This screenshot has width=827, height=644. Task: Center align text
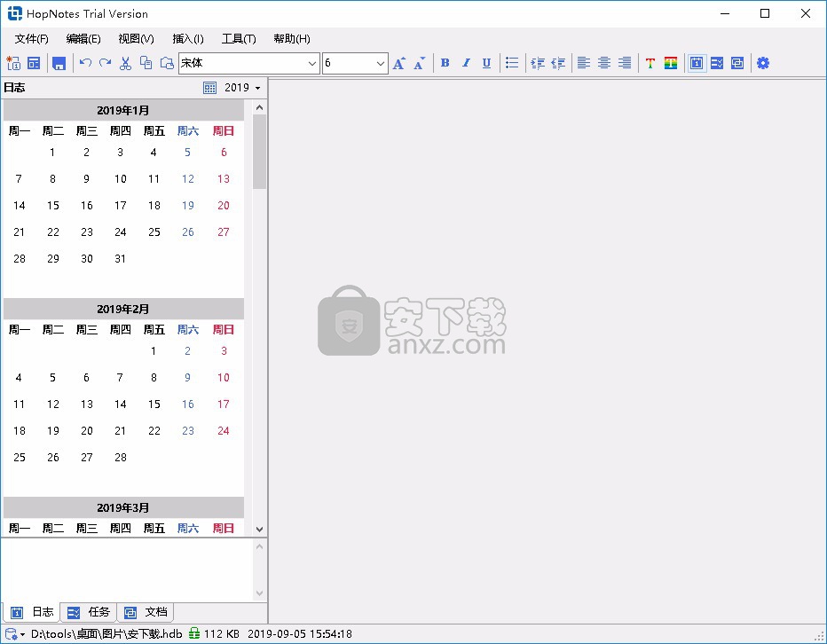coord(604,63)
